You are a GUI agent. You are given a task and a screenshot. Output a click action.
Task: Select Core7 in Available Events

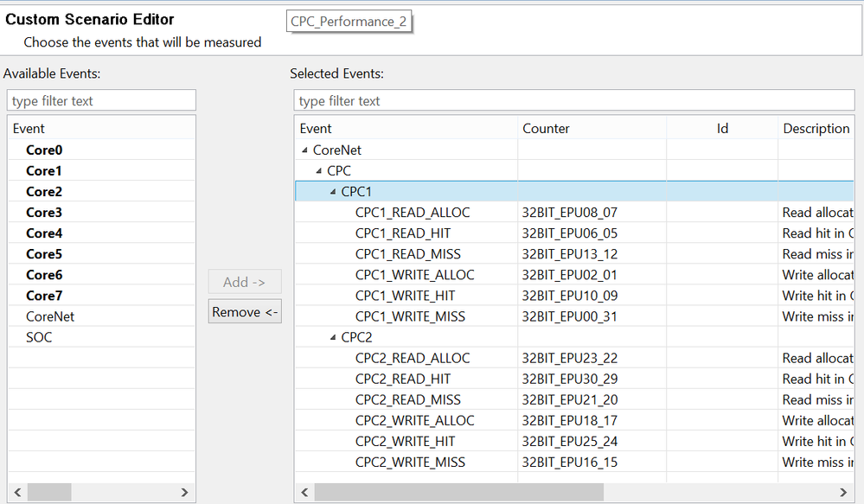(44, 296)
